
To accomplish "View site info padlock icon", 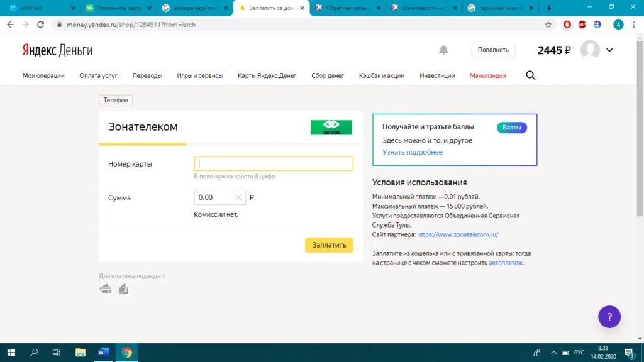I will point(60,25).
